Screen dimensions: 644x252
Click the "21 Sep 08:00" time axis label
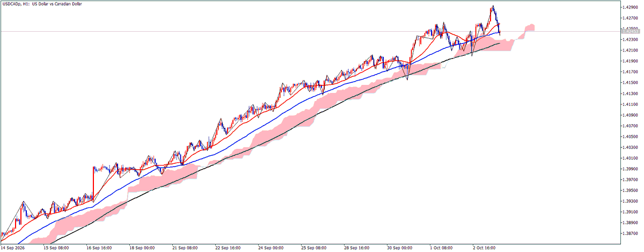tap(185, 248)
